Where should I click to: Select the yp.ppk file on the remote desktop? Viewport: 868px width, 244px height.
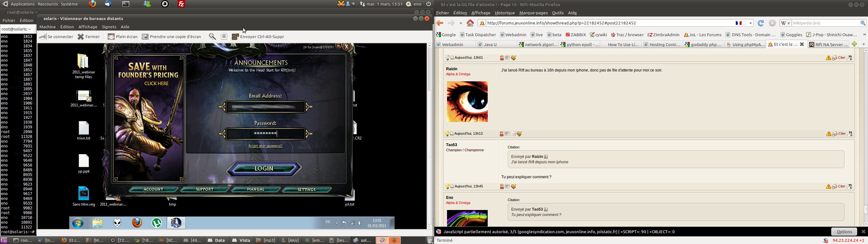[84, 163]
